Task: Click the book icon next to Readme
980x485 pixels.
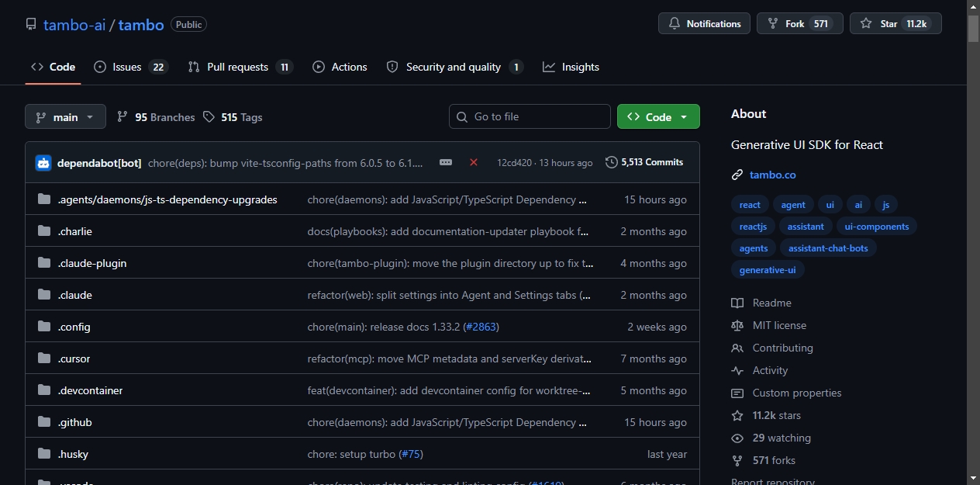Action: click(x=737, y=303)
